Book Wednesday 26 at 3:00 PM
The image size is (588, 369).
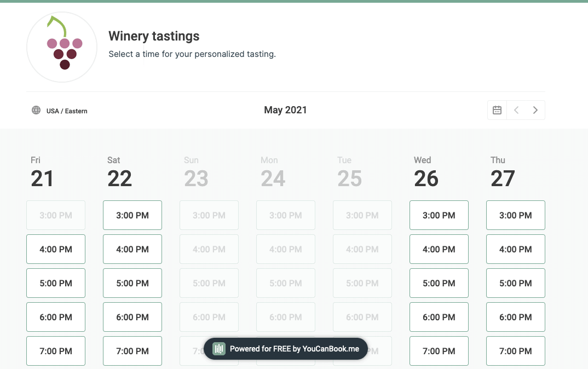439,215
